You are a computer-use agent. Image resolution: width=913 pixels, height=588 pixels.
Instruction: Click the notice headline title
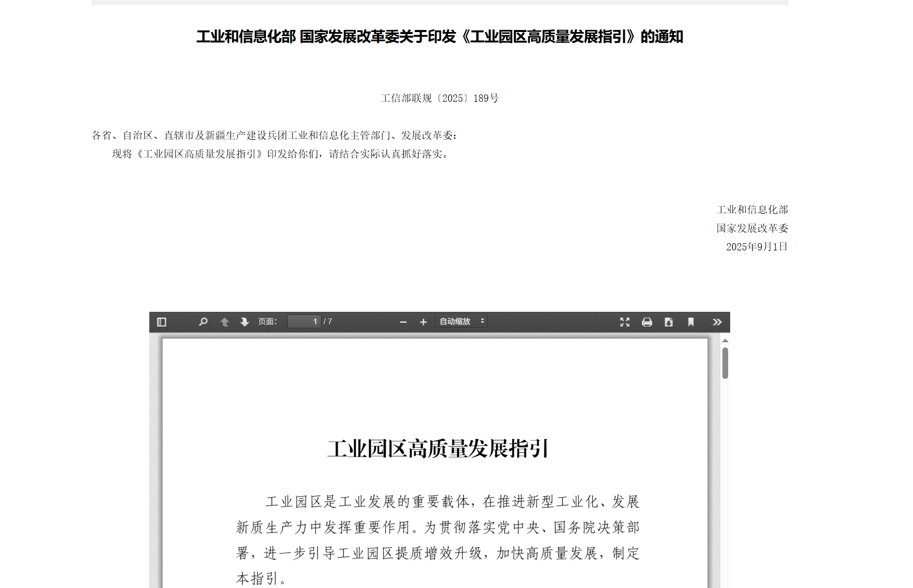(x=439, y=37)
